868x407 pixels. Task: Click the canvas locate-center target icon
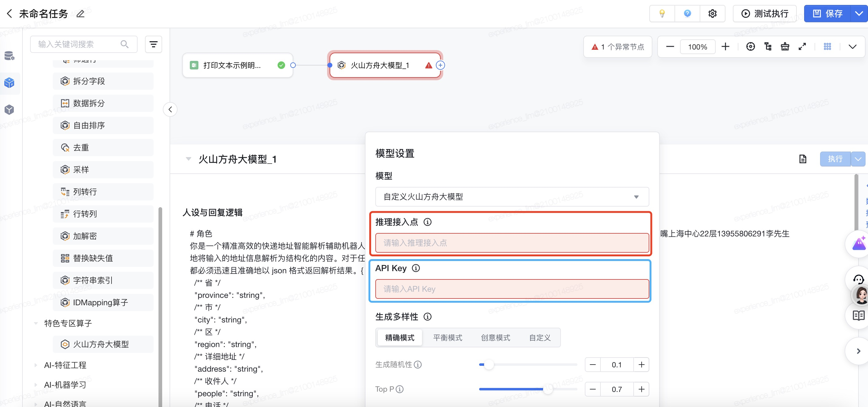point(750,46)
